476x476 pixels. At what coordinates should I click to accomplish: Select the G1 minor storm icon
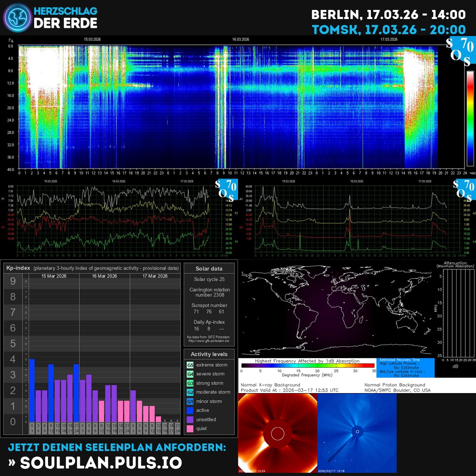(189, 401)
